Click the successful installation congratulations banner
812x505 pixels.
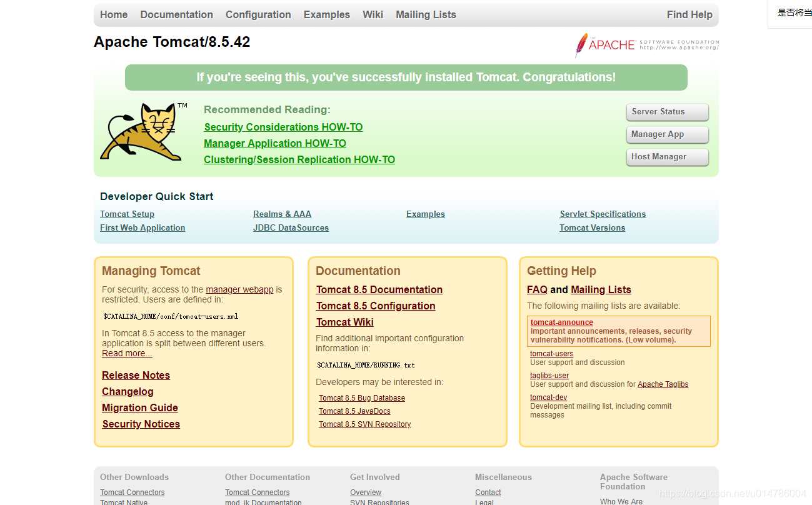(x=406, y=77)
